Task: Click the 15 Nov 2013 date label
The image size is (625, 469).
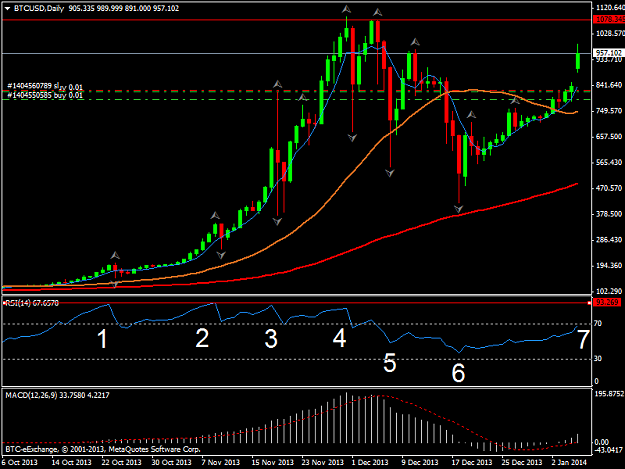Action: 272,462
